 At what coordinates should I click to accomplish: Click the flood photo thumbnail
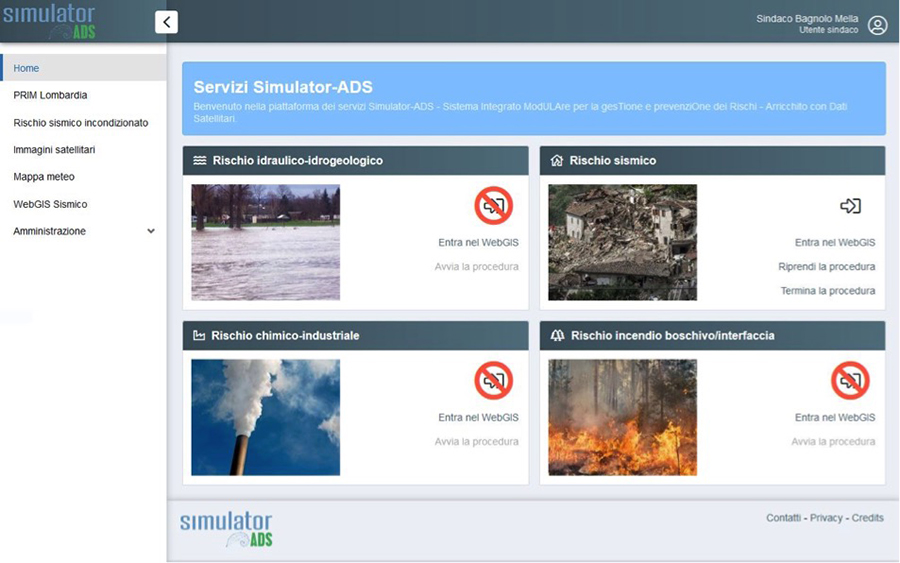266,242
